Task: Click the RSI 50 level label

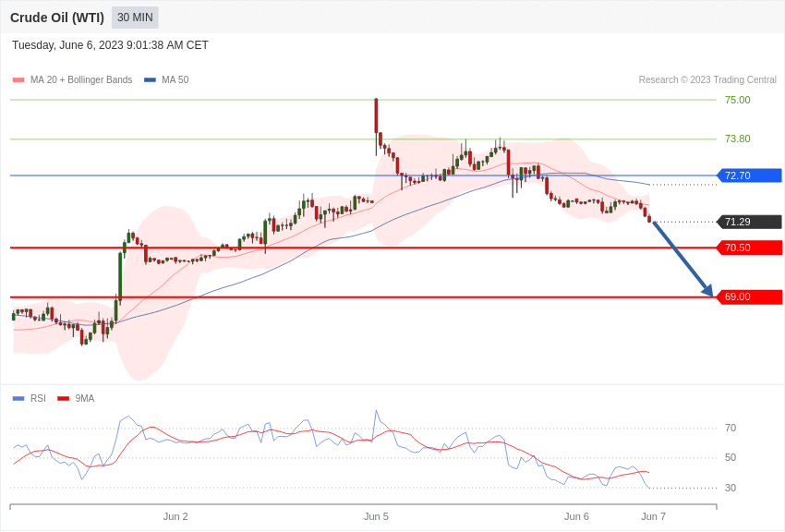Action: coord(731,457)
